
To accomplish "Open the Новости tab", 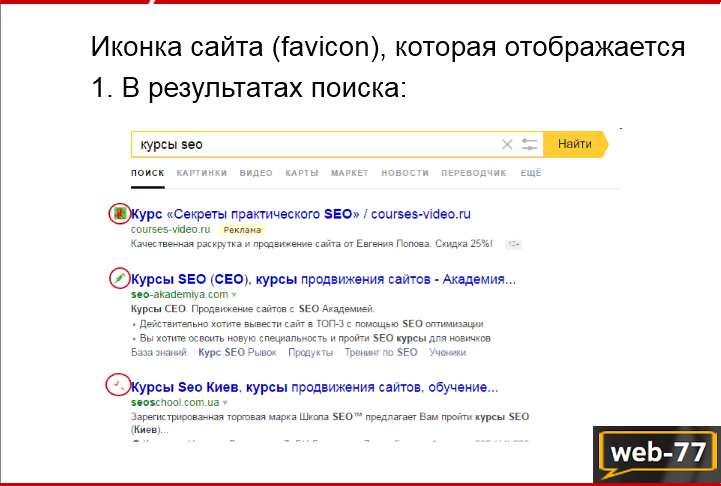I will (405, 173).
